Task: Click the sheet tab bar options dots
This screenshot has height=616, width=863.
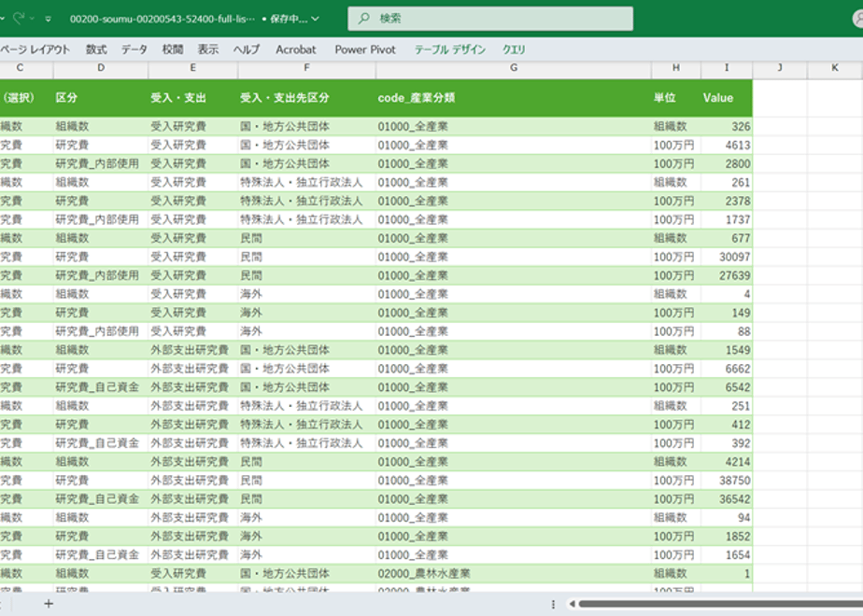Action: (x=553, y=604)
